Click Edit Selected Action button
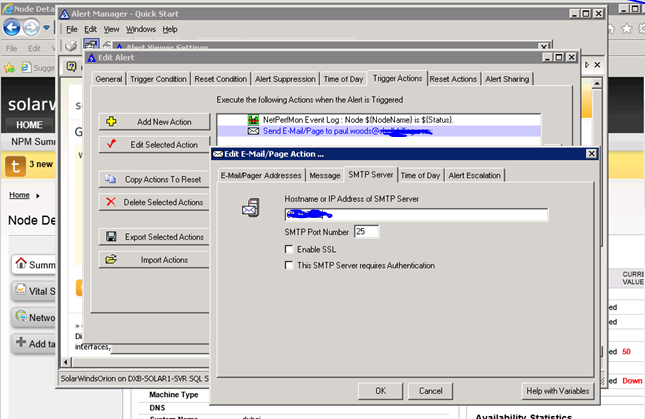645x419 pixels. point(154,145)
